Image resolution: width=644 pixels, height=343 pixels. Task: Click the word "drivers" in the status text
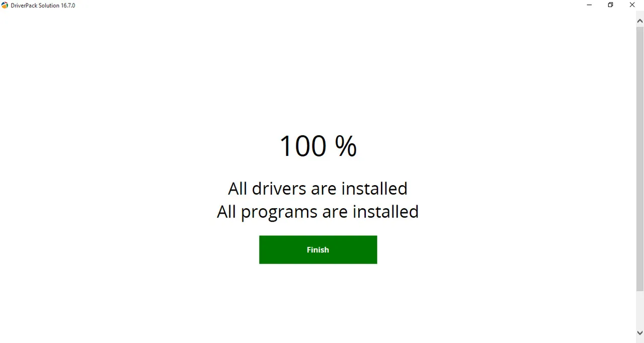click(279, 189)
